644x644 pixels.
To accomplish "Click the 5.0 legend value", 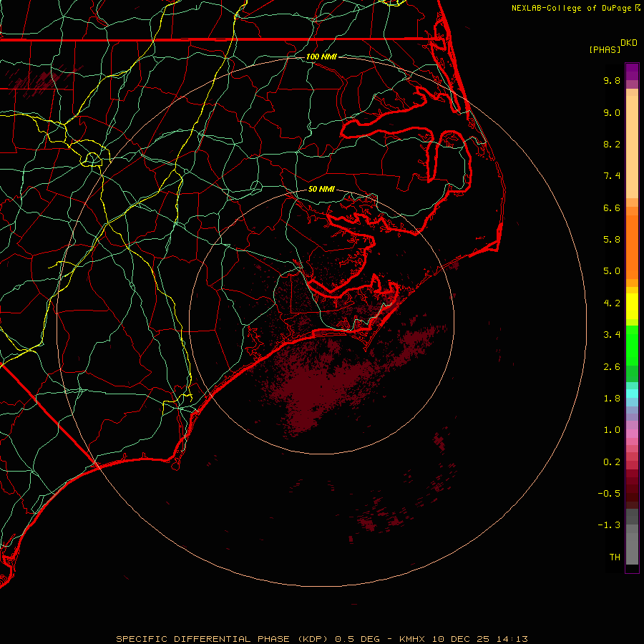I will pos(612,271).
